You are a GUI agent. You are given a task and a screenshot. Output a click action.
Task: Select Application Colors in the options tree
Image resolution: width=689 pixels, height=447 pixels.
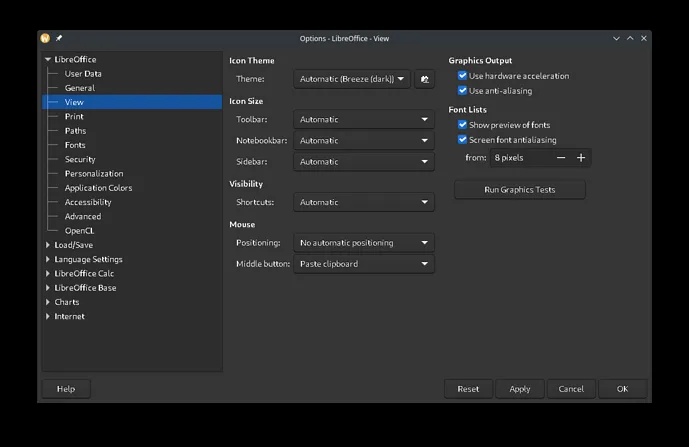click(x=98, y=188)
